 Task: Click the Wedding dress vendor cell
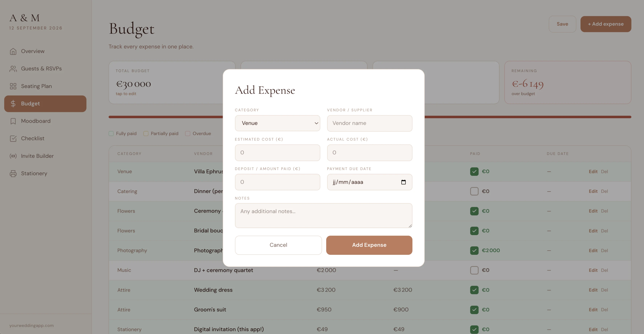tap(213, 290)
